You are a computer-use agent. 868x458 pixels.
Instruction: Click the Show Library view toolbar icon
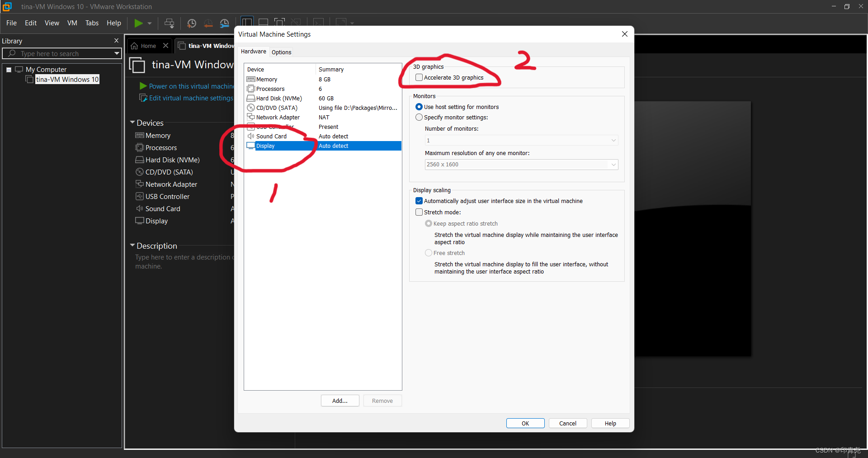247,22
